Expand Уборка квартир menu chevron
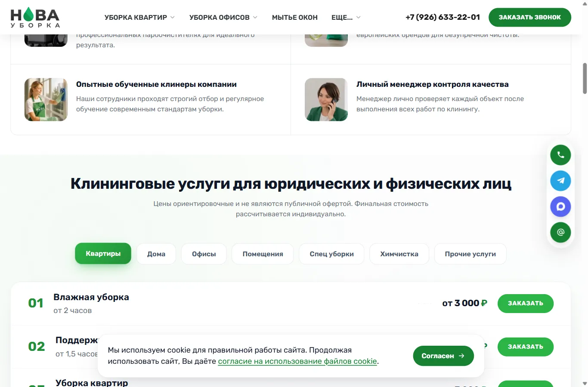This screenshot has width=588, height=387. click(173, 17)
